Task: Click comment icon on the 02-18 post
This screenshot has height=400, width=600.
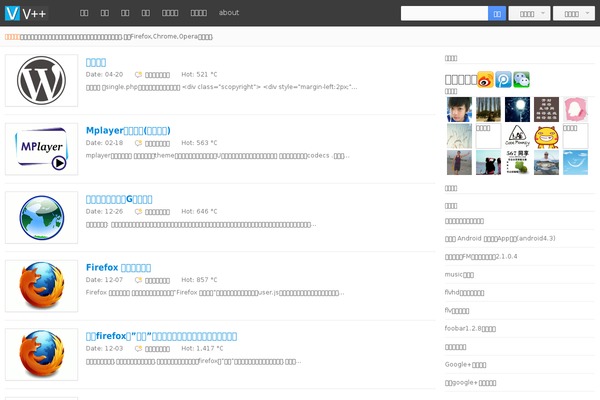Action: pyautogui.click(x=138, y=143)
